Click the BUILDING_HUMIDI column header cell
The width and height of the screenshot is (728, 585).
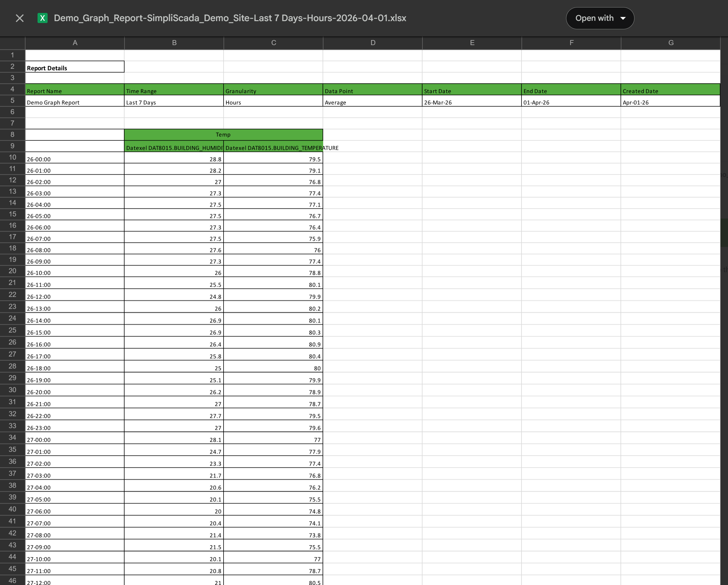pyautogui.click(x=174, y=147)
